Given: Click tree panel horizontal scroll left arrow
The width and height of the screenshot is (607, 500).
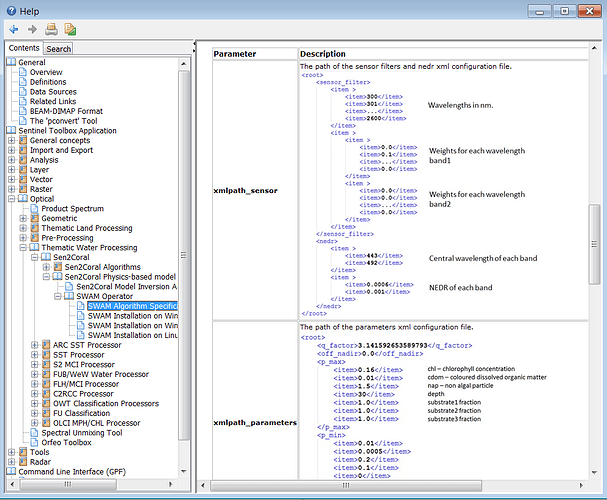Looking at the screenshot, I should click(12, 484).
